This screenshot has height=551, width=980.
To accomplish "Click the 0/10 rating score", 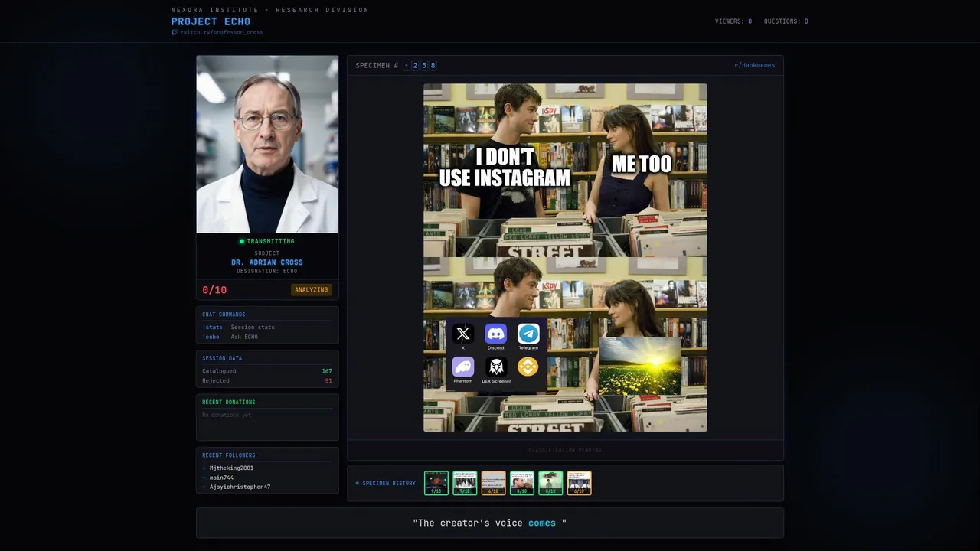I will click(x=214, y=290).
